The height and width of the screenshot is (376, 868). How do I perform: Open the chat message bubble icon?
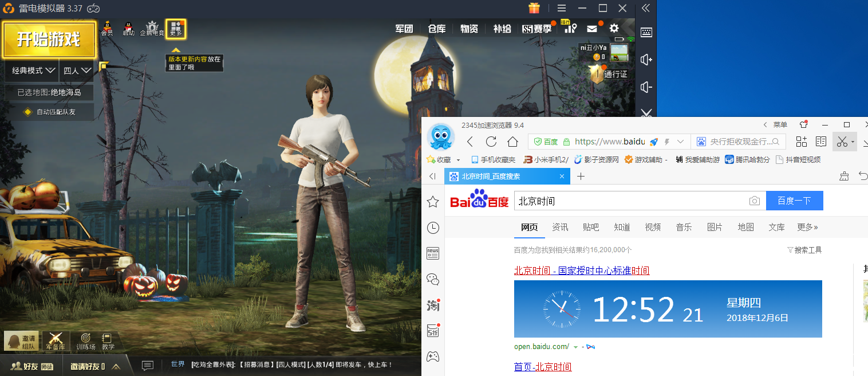tap(148, 366)
